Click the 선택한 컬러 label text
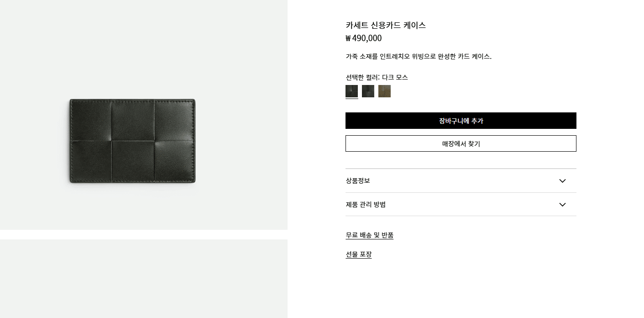The width and height of the screenshot is (644, 318). tap(362, 77)
